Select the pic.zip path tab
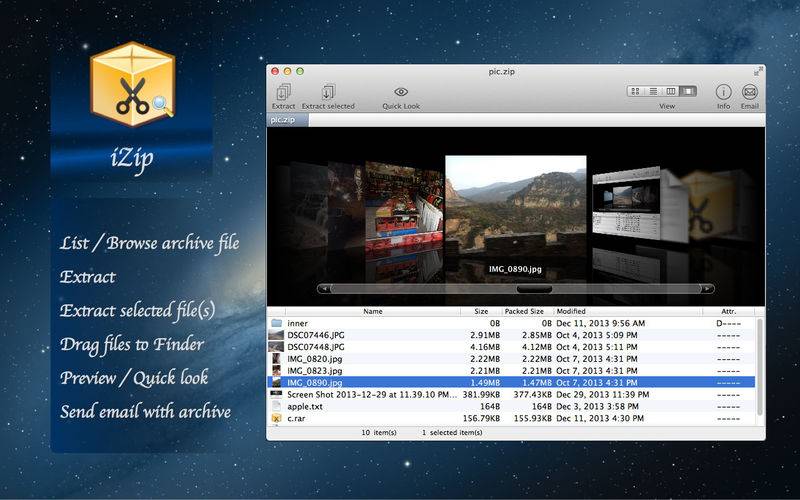 coord(287,120)
